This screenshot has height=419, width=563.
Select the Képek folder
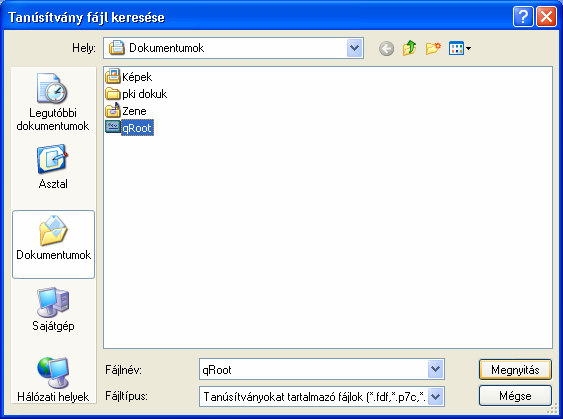129,76
